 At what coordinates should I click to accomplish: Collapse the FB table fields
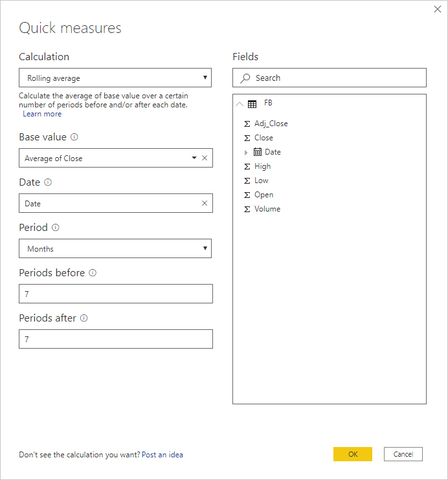240,104
